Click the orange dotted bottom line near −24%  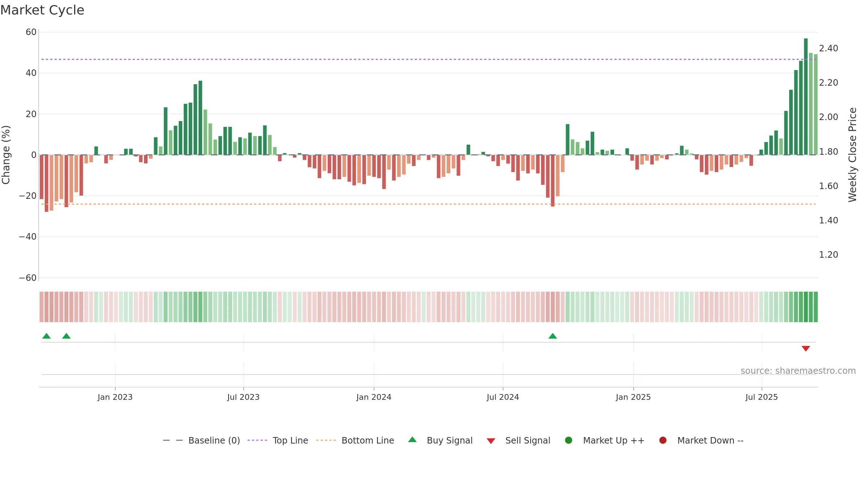click(x=429, y=204)
